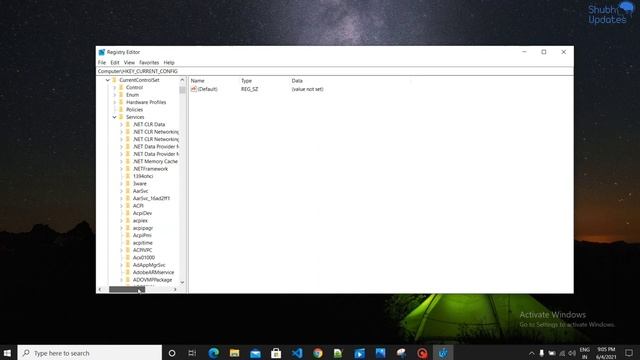Open the File menu
The image size is (640, 360).
[x=102, y=62]
